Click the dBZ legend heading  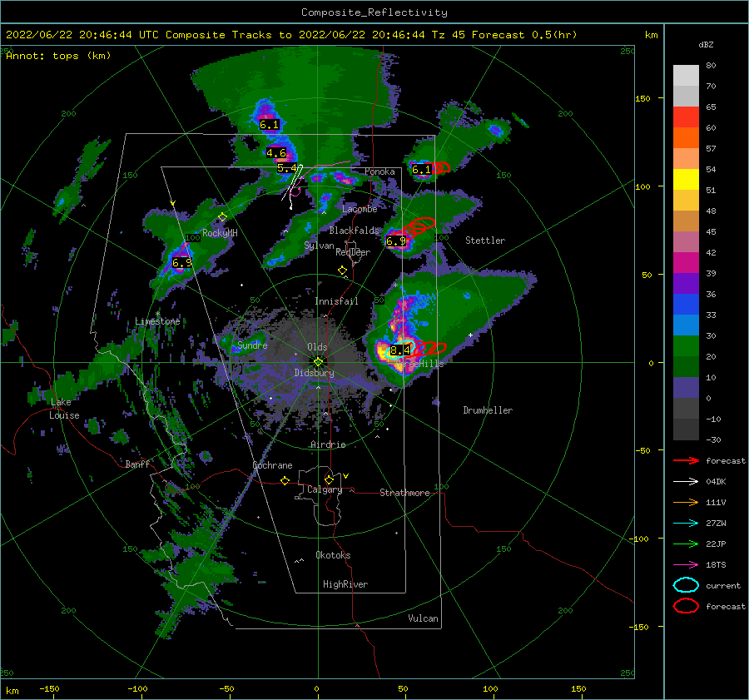(706, 45)
